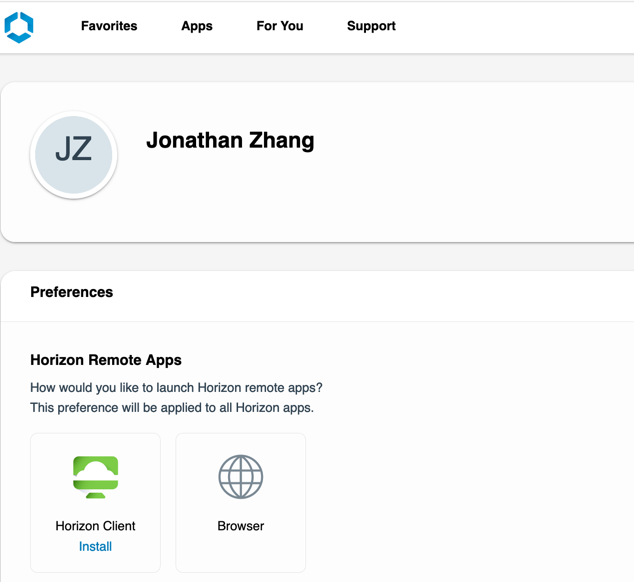Click the JZ profile avatar
The image size is (634, 582).
tap(74, 154)
